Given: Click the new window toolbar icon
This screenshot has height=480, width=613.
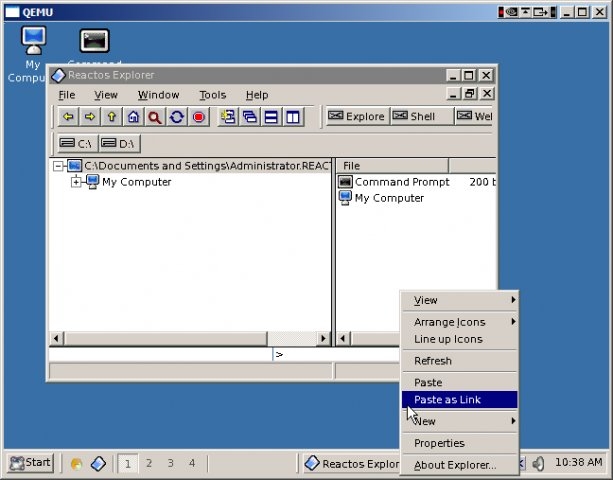Looking at the screenshot, I should (228, 116).
